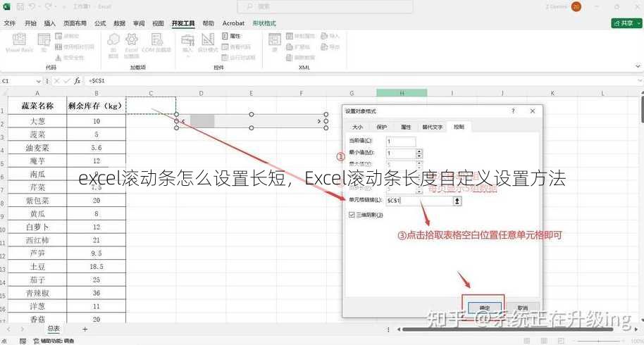Select the 总表 sheet tab
644x345 pixels.
click(x=54, y=329)
